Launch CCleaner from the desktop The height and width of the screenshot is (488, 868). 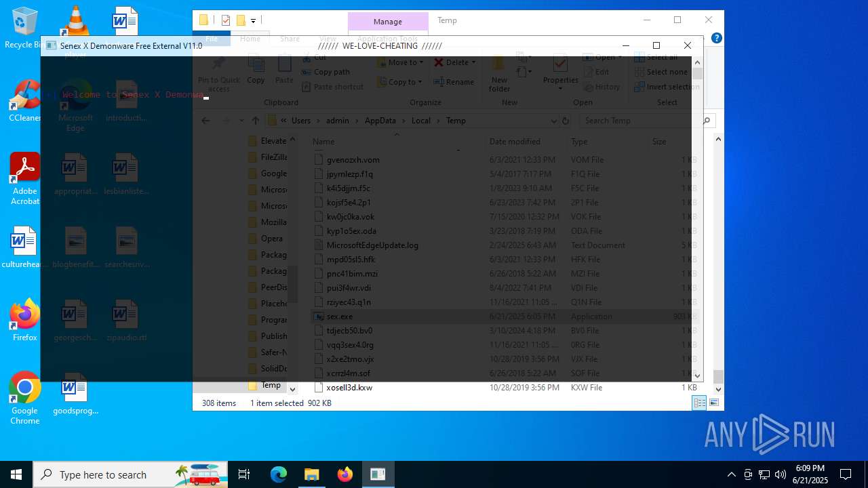(24, 102)
